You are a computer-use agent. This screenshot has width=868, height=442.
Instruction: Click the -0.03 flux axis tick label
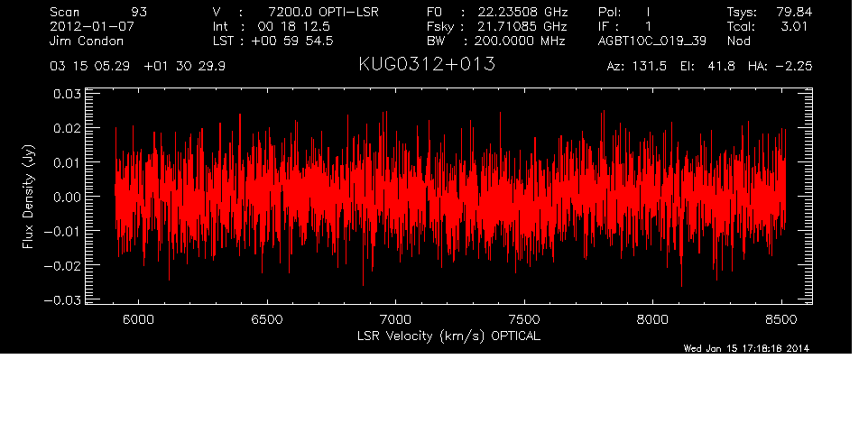[62, 300]
